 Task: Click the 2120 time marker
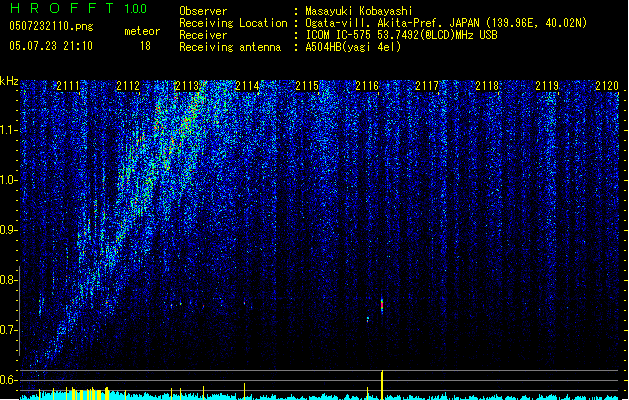[607, 86]
